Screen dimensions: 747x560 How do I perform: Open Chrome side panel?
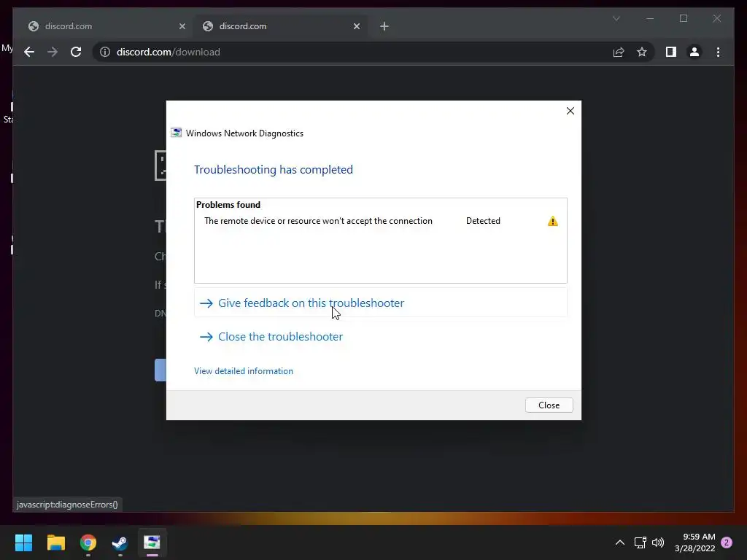pos(671,52)
